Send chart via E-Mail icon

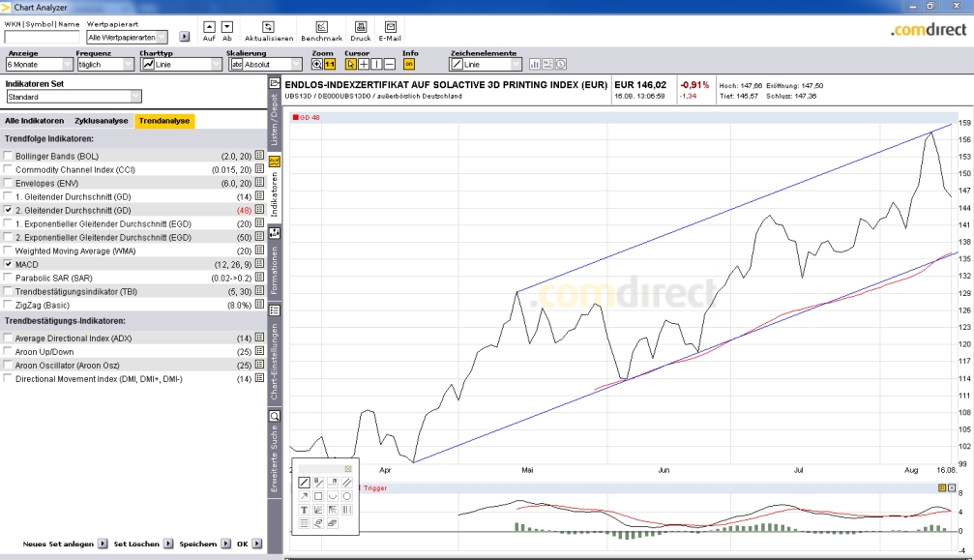390,27
